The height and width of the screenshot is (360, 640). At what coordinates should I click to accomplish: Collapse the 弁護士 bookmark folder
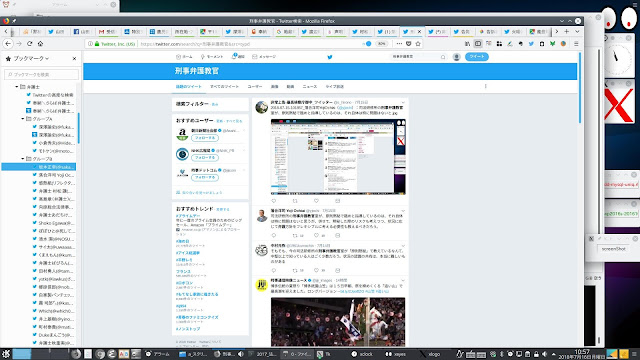17,87
